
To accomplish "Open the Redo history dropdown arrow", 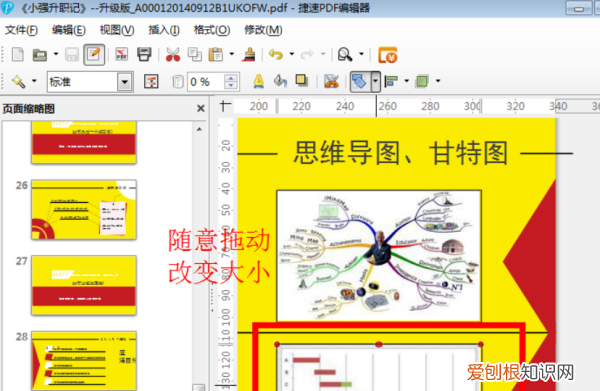I will tap(323, 54).
